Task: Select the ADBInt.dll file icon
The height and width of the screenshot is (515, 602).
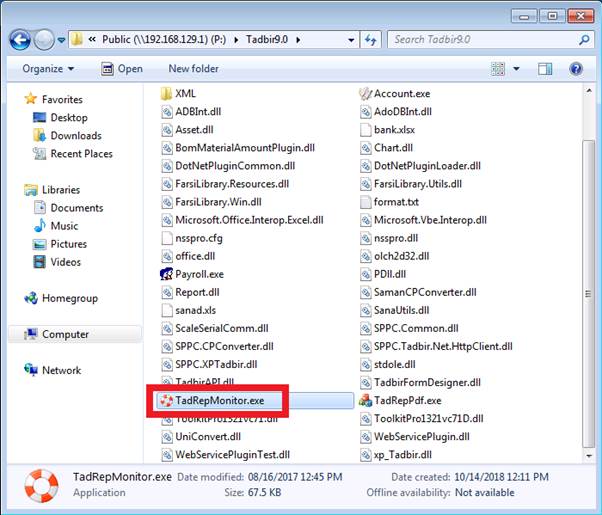Action: (x=166, y=112)
